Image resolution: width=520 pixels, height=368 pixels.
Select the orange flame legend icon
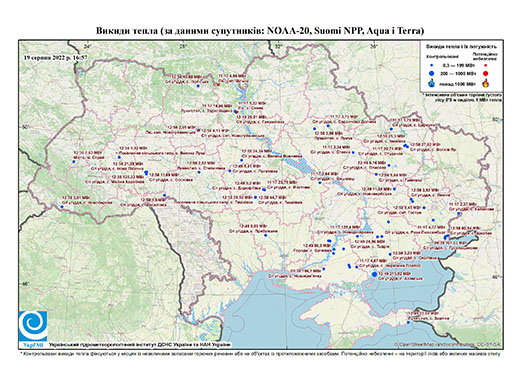486,83
